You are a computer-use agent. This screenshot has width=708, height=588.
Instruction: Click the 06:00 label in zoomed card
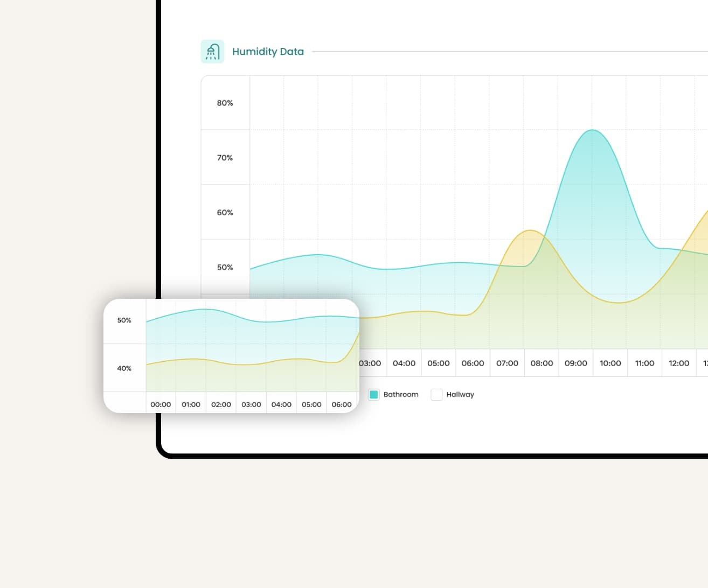[342, 404]
